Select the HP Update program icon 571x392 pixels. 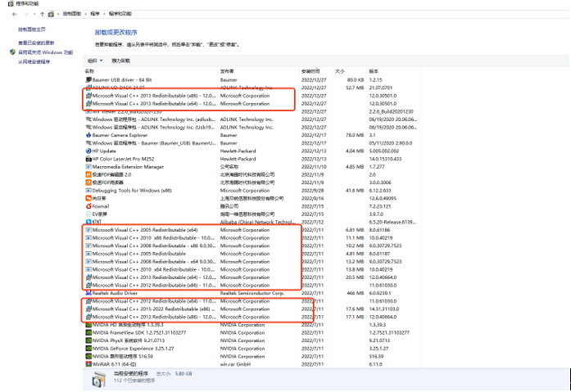tap(88, 151)
